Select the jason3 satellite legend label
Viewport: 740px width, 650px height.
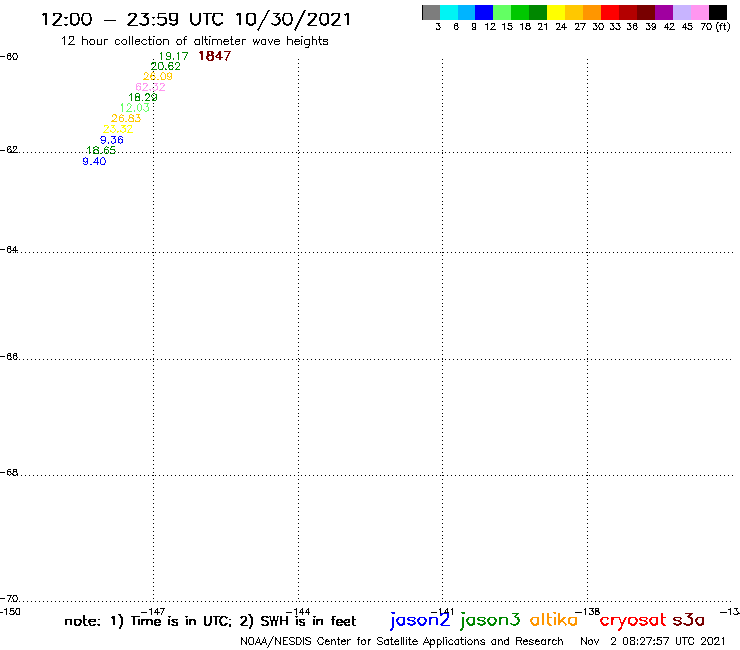click(x=490, y=620)
